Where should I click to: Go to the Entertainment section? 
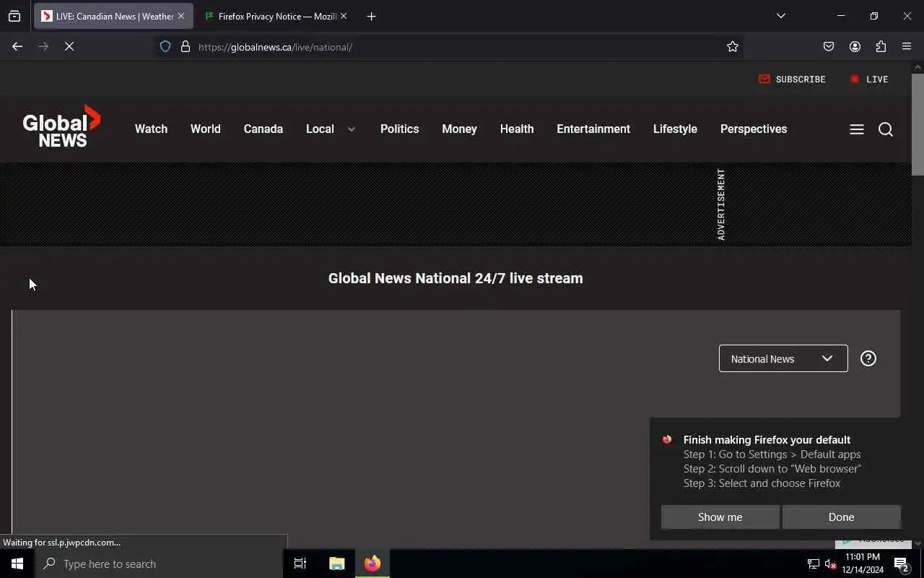click(x=593, y=129)
